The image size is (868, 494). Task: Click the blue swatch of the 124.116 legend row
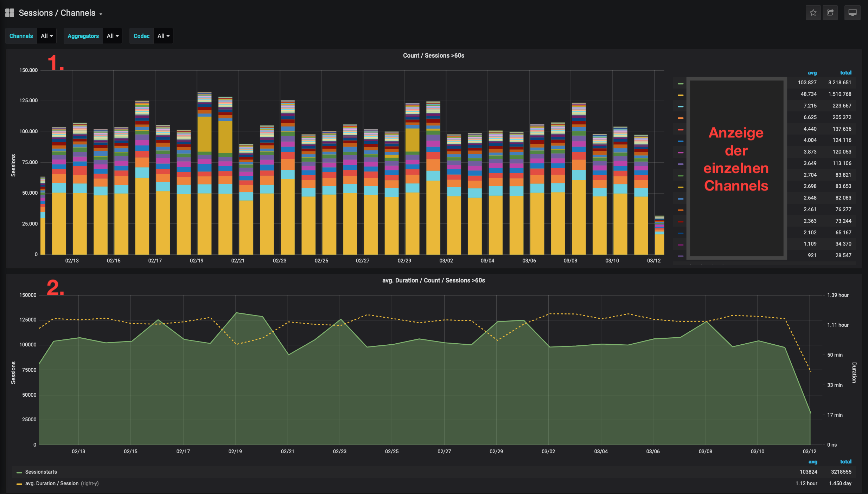pyautogui.click(x=681, y=141)
